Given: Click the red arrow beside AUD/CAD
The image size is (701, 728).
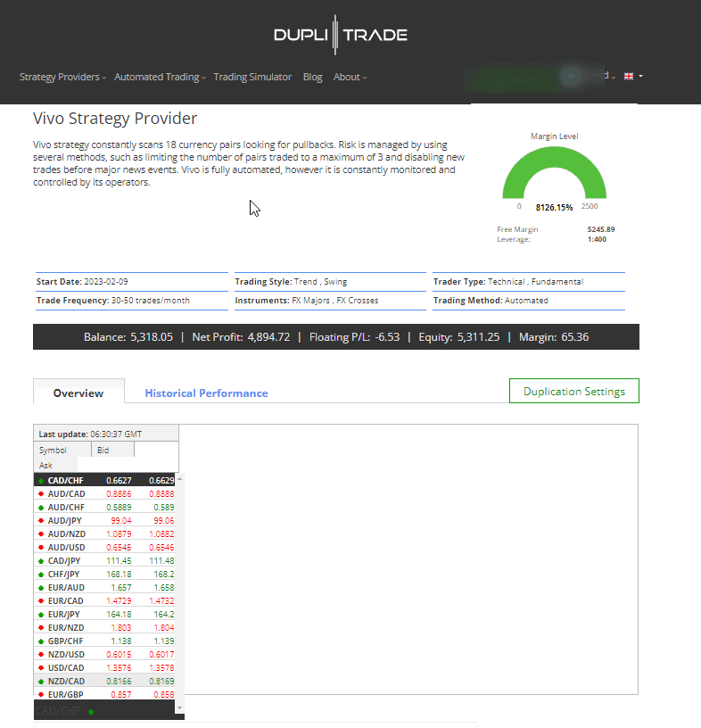Looking at the screenshot, I should tap(41, 493).
